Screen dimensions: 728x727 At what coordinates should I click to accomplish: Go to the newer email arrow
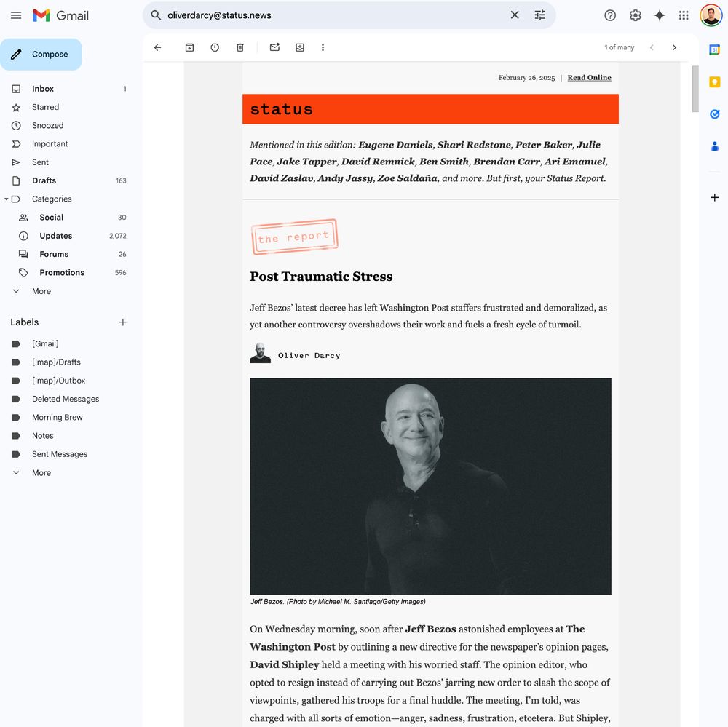652,47
